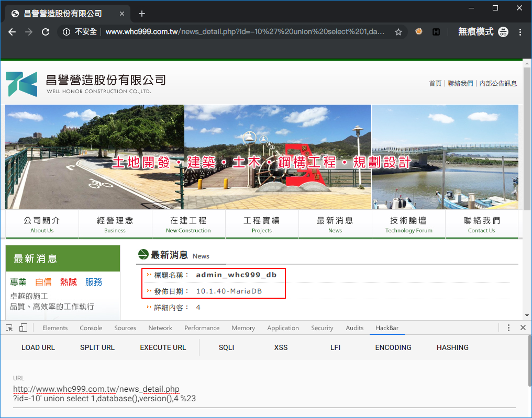This screenshot has height=418, width=532.
Task: Open the Security tab
Action: point(322,328)
